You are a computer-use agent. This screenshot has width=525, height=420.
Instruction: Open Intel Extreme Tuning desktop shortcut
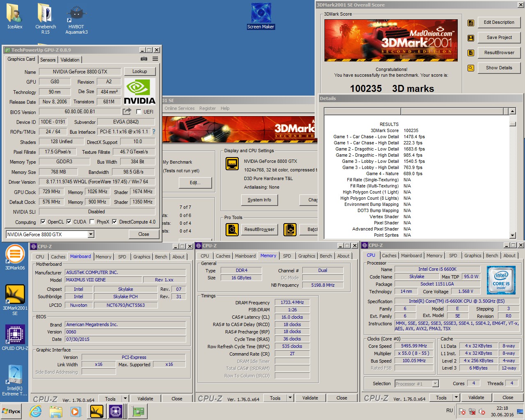15,380
